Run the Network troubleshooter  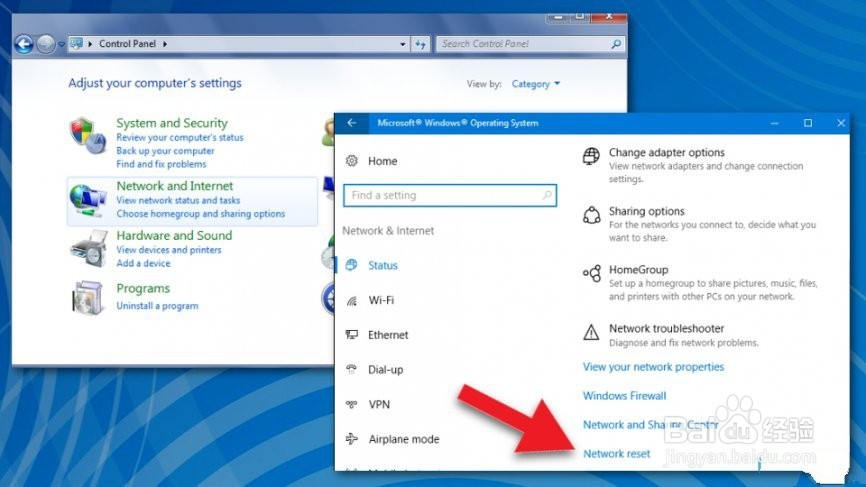667,329
